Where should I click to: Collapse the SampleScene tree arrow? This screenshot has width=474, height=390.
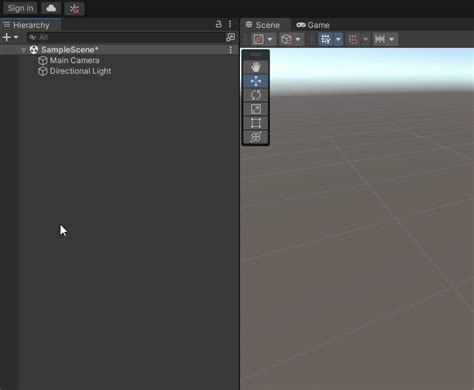pyautogui.click(x=23, y=50)
